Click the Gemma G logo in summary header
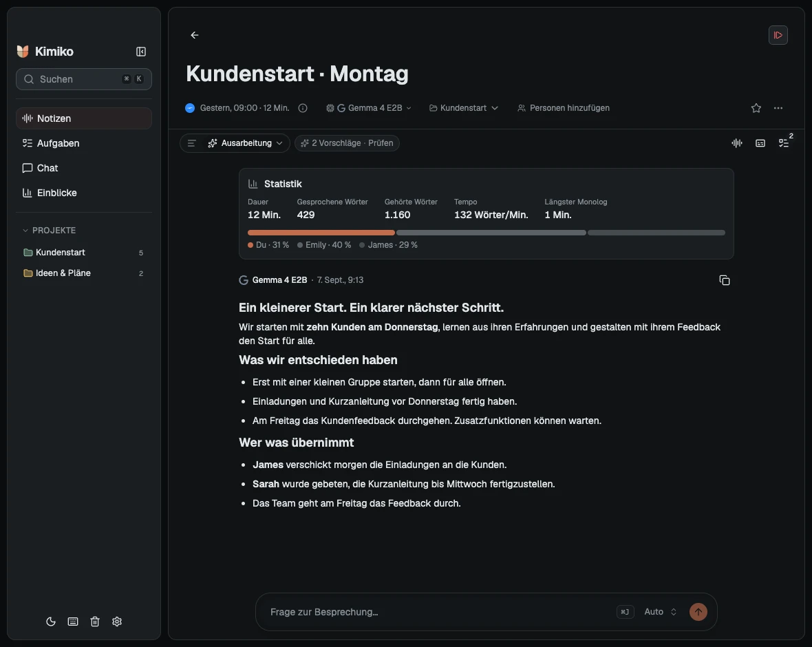This screenshot has height=647, width=812. 244,280
